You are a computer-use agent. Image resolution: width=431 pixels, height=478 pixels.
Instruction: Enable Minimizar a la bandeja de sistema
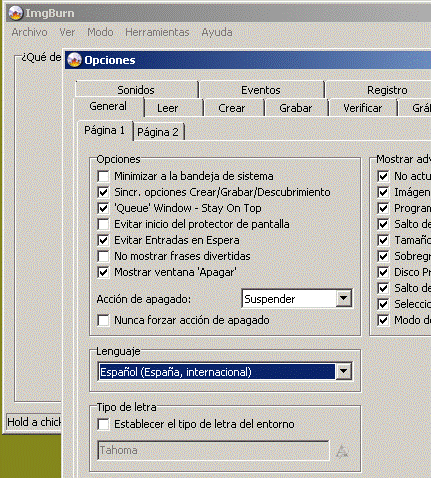click(103, 176)
